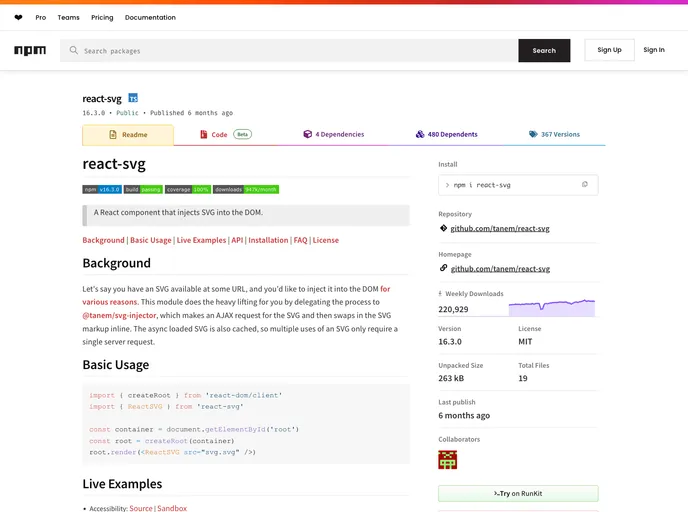Click the Readme tab document icon

pos(113,135)
